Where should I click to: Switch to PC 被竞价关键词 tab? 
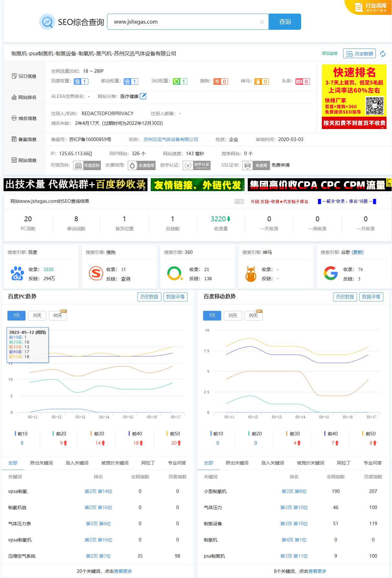coord(115,463)
